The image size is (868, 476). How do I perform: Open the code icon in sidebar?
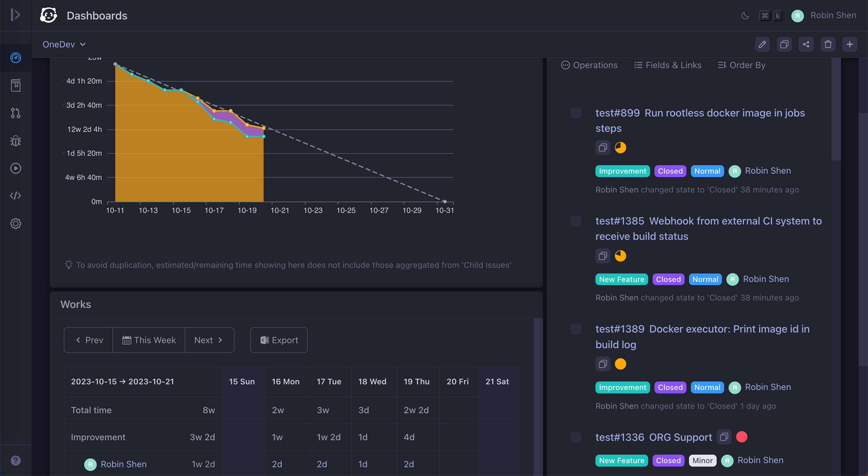point(15,196)
